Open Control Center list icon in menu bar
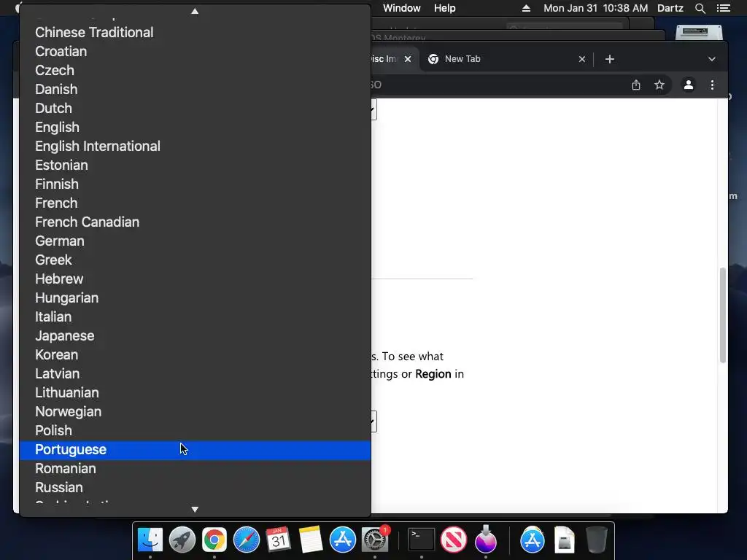This screenshot has height=560, width=747. click(724, 8)
